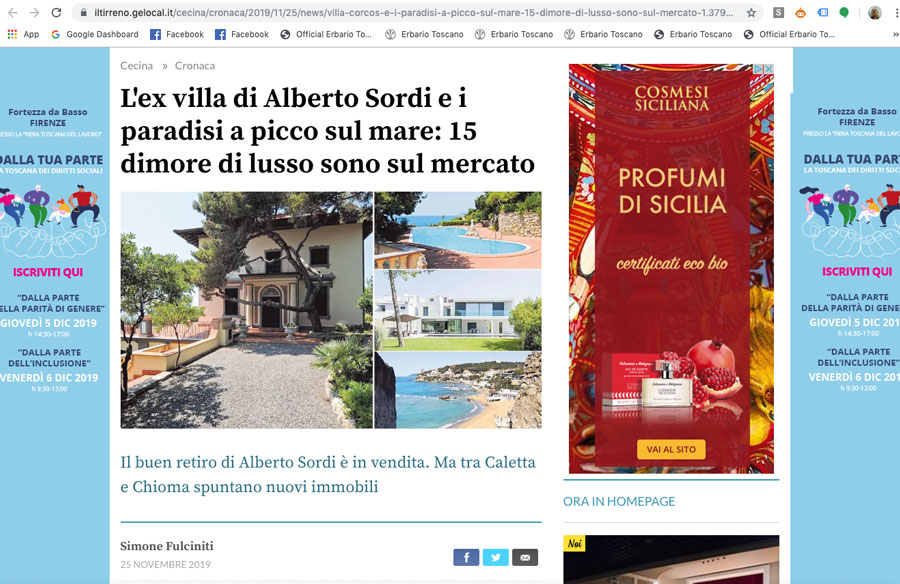900x584 pixels.
Task: Share the article on Twitter
Action: click(495, 557)
